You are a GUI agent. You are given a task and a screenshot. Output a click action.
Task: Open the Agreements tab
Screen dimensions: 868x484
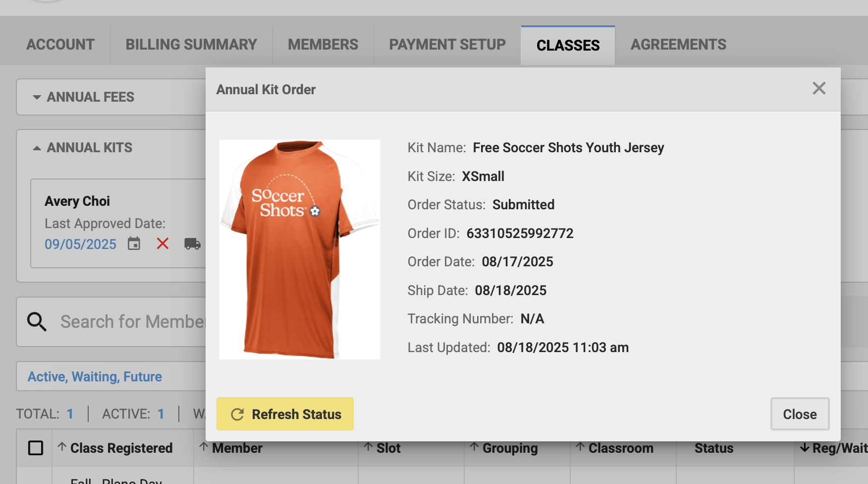pos(678,45)
